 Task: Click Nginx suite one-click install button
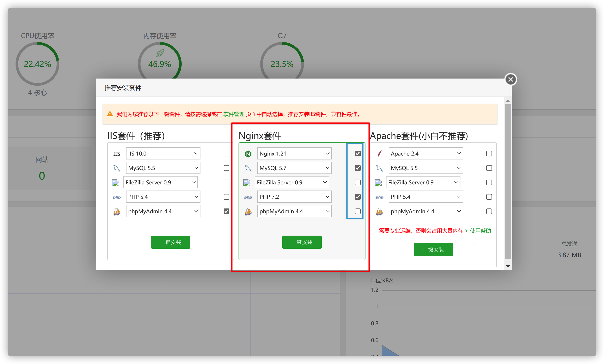click(x=302, y=242)
